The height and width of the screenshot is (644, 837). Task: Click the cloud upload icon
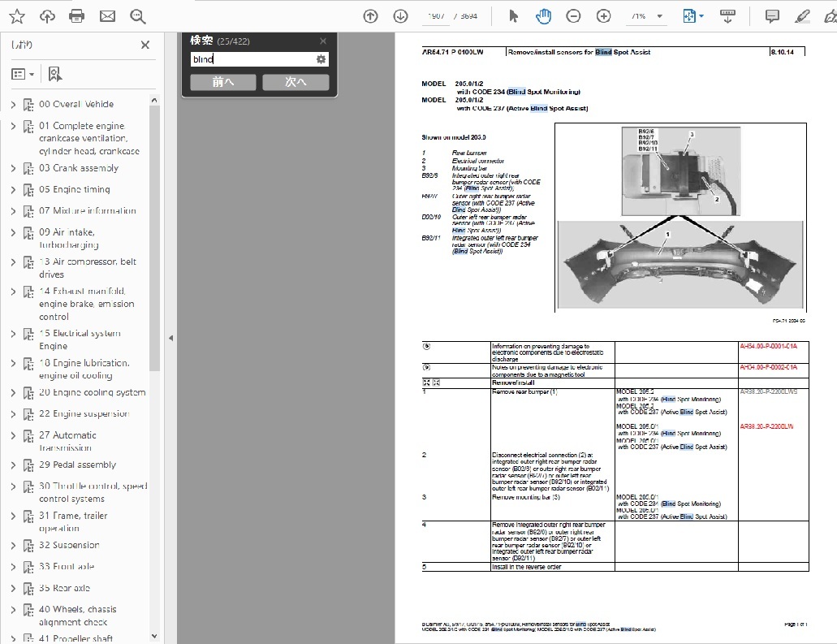(47, 16)
